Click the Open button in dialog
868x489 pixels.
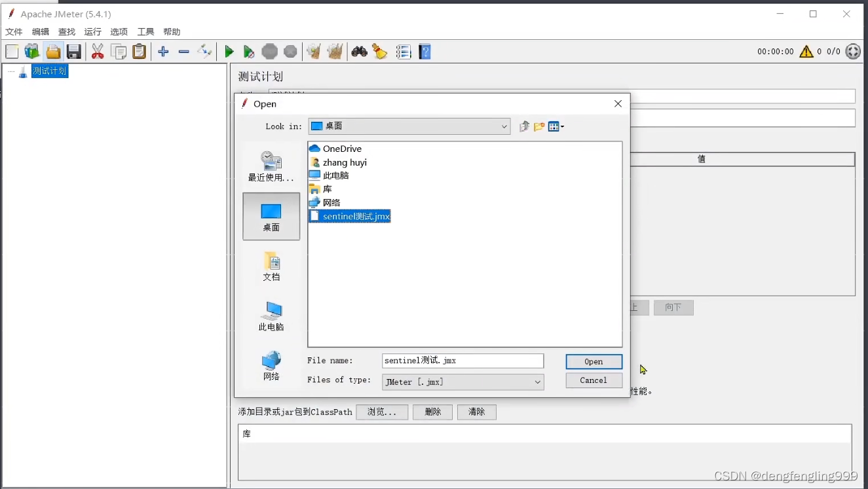click(x=594, y=361)
